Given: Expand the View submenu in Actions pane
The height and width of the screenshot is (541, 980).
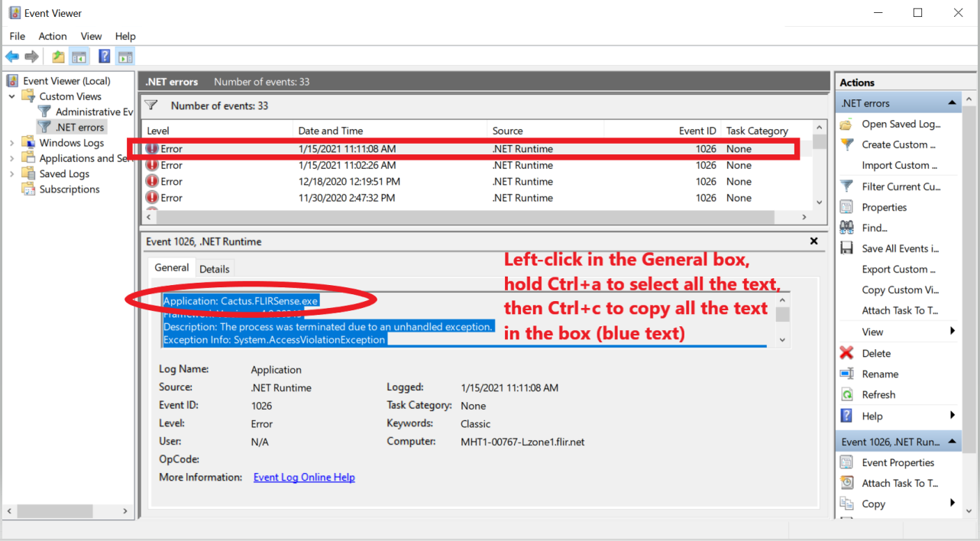Looking at the screenshot, I should 871,331.
